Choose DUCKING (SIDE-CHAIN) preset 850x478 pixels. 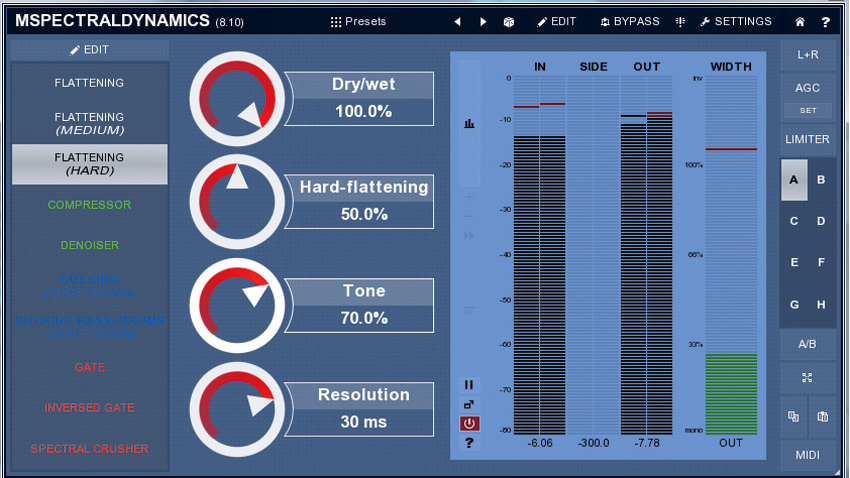tap(89, 286)
